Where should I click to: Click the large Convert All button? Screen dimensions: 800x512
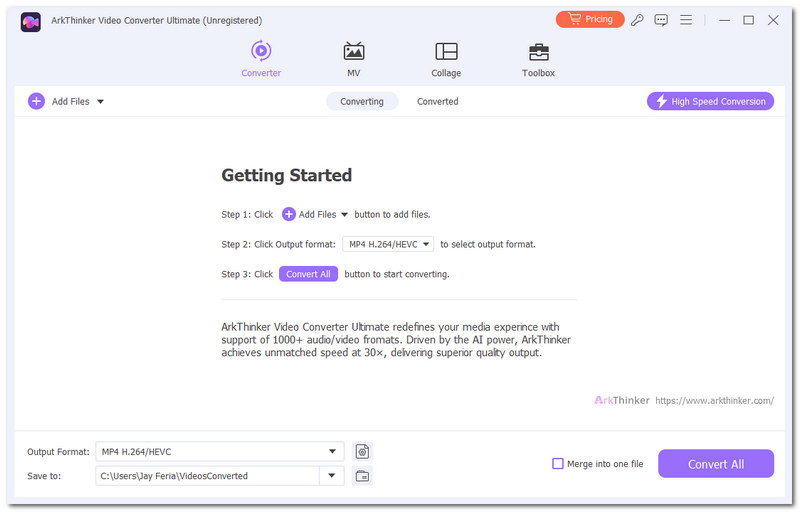[716, 464]
